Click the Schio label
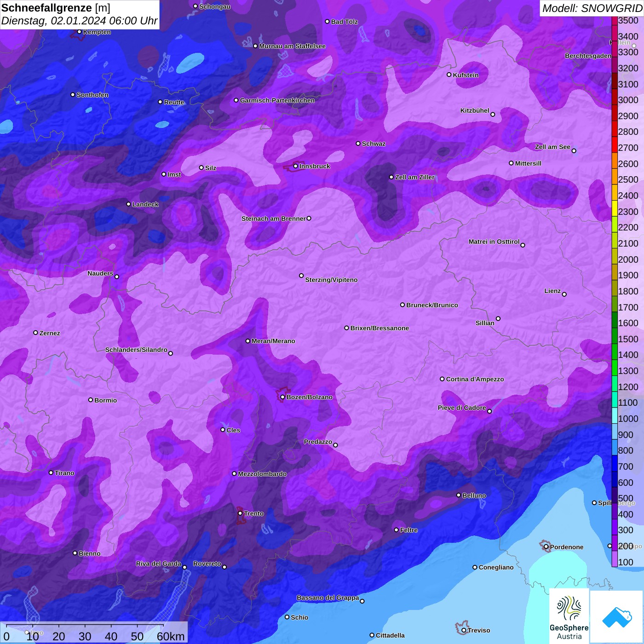Screen dimensions: 644x644 (299, 617)
